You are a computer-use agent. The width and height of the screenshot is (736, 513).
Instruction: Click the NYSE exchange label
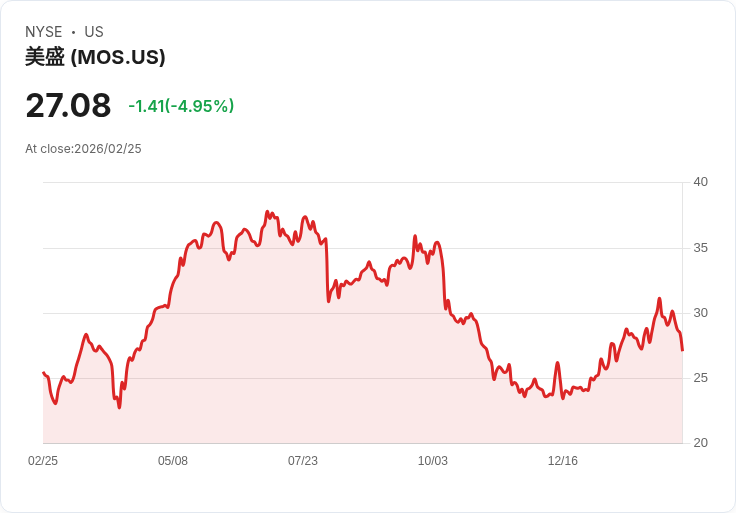point(44,32)
